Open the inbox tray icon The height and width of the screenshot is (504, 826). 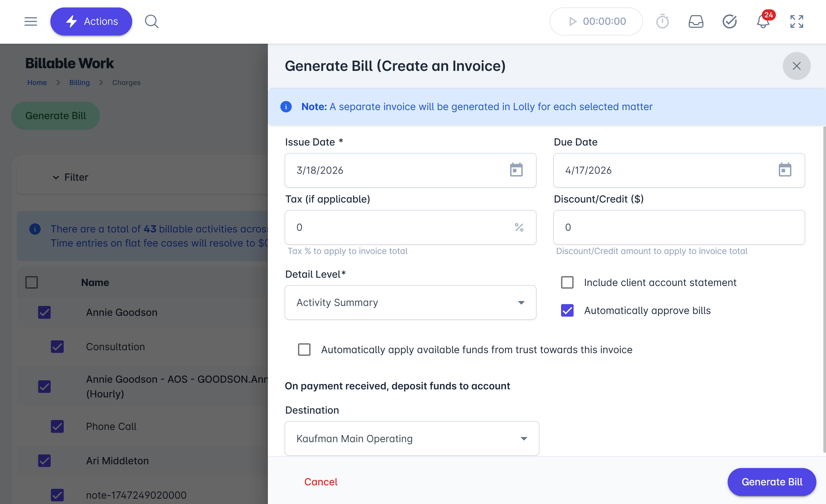pos(696,21)
